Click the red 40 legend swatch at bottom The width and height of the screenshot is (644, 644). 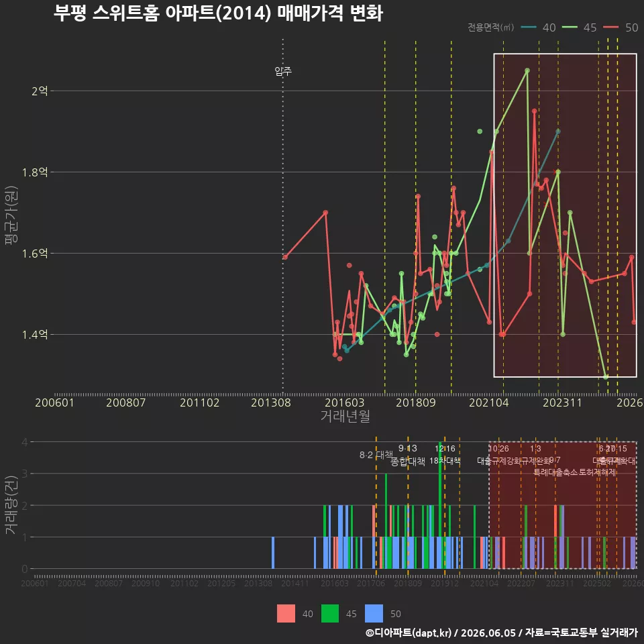(x=286, y=614)
